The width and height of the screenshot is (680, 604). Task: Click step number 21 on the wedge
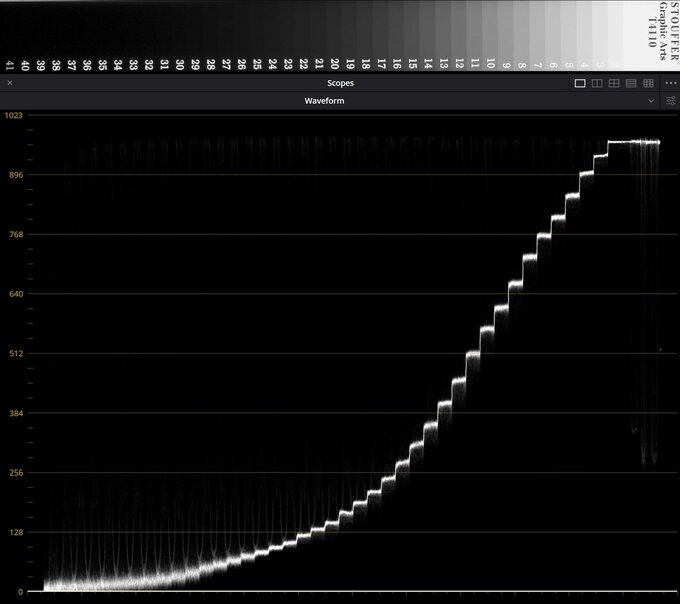click(319, 64)
